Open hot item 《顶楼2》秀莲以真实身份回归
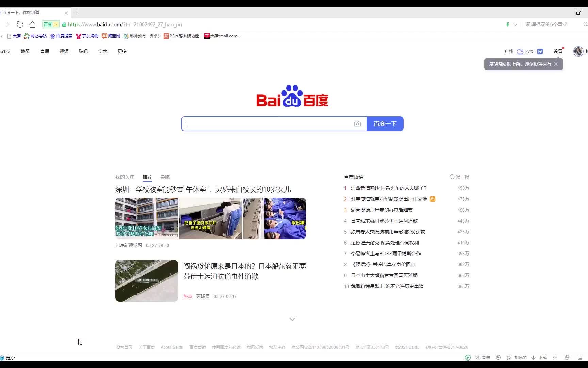The height and width of the screenshot is (368, 588). pos(383,264)
